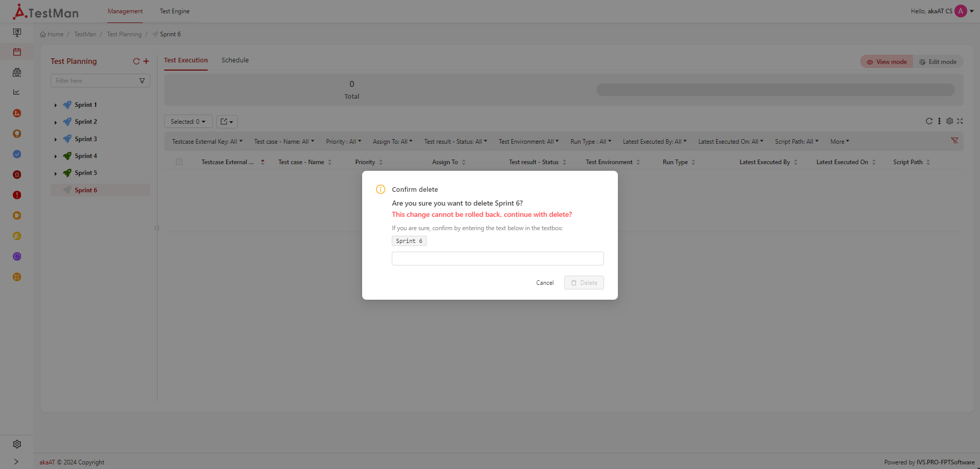Click the user avatar A
The width and height of the screenshot is (980, 469).
tap(961, 11)
